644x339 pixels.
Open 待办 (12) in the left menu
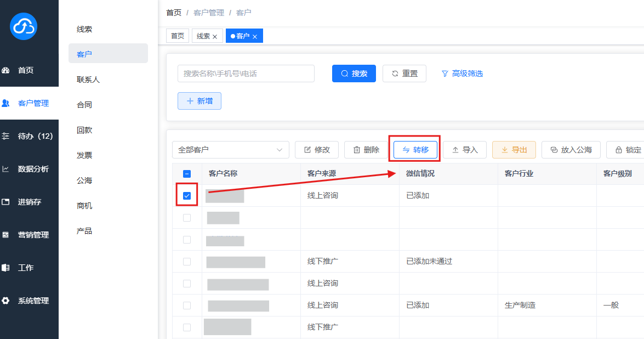[29, 136]
